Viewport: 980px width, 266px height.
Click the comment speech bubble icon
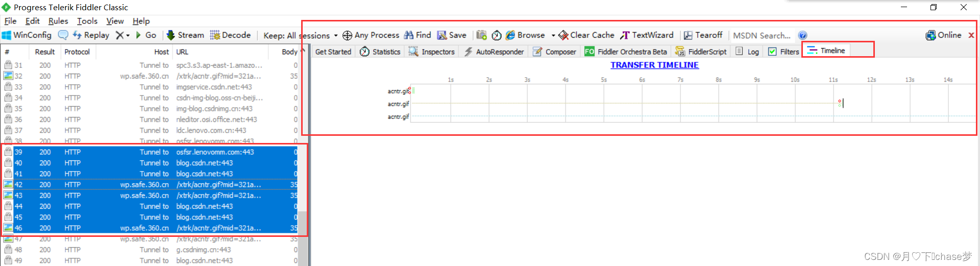tap(63, 35)
